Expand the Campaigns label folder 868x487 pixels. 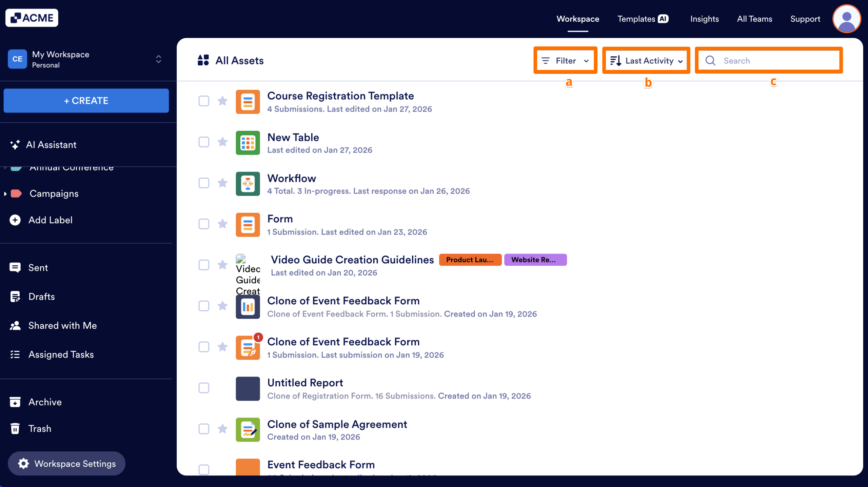pyautogui.click(x=5, y=194)
